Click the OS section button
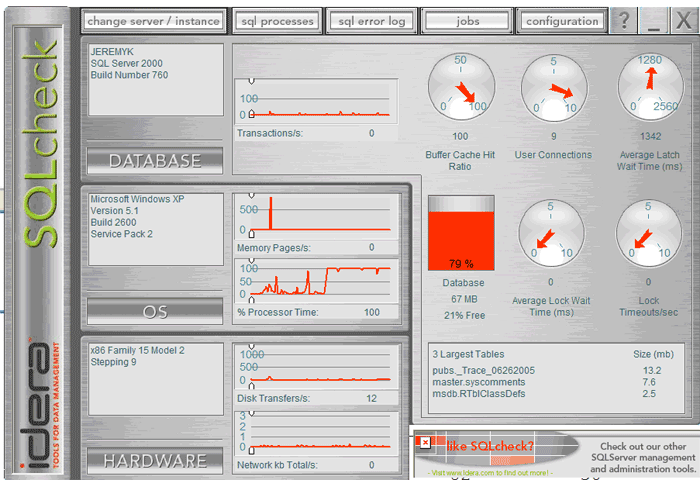This screenshot has height=480, width=700. click(x=155, y=311)
